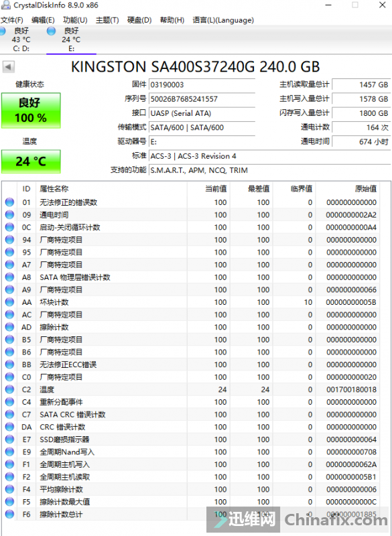Image resolution: width=392 pixels, height=536 pixels.
Task: Click status orb for E9 全周期Nand写入
Action: click(9, 452)
